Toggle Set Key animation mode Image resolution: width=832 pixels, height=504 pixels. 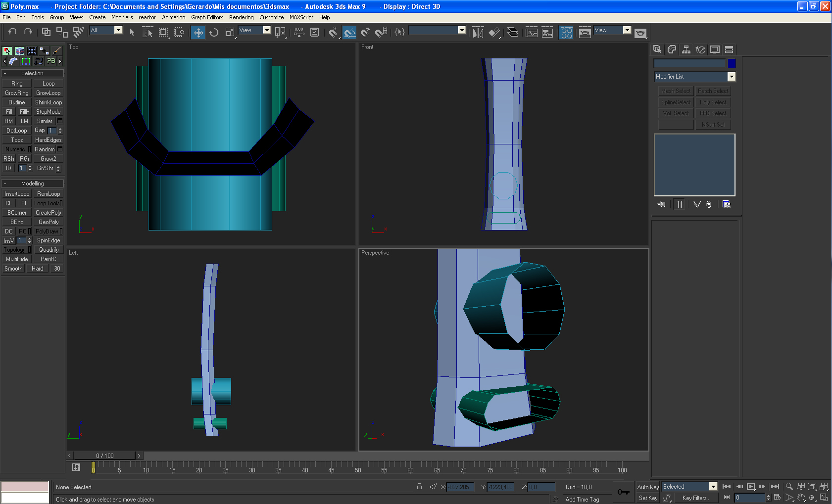(648, 498)
